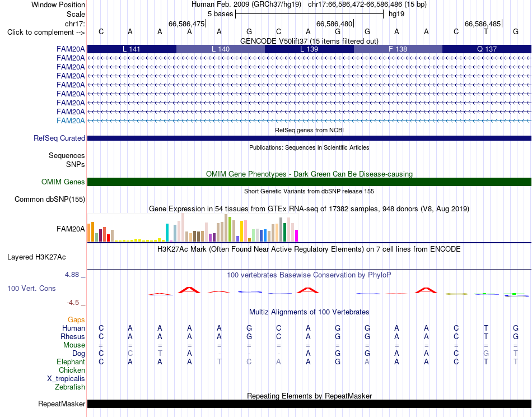Select codon block L 140
Screen dimensions: 532x417
coord(221,49)
